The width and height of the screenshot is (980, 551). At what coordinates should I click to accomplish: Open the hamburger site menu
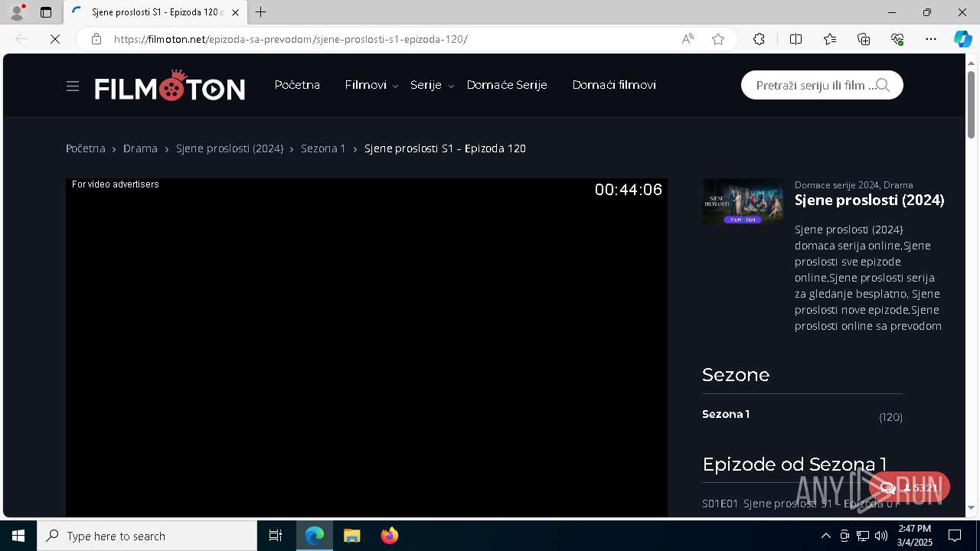(x=73, y=86)
